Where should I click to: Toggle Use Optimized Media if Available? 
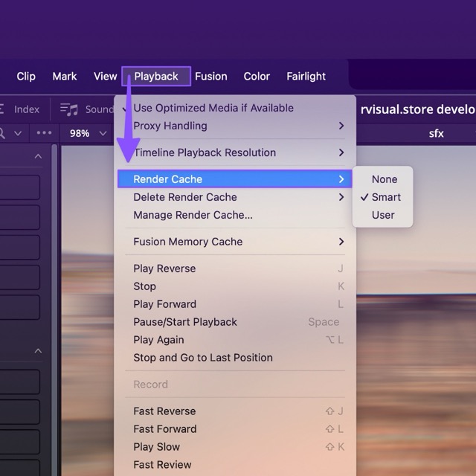213,108
